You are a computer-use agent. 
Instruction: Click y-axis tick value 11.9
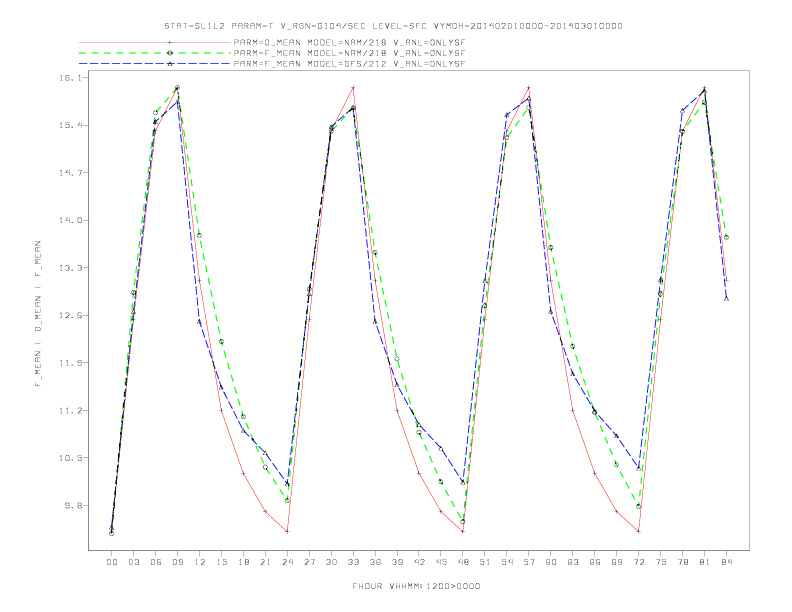pos(70,363)
